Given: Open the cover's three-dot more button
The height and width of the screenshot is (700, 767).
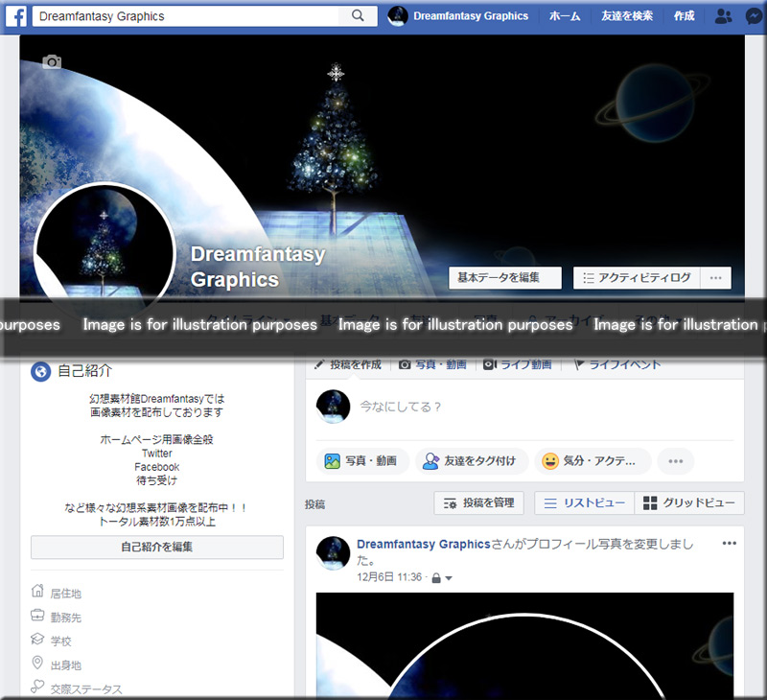Looking at the screenshot, I should 715,278.
